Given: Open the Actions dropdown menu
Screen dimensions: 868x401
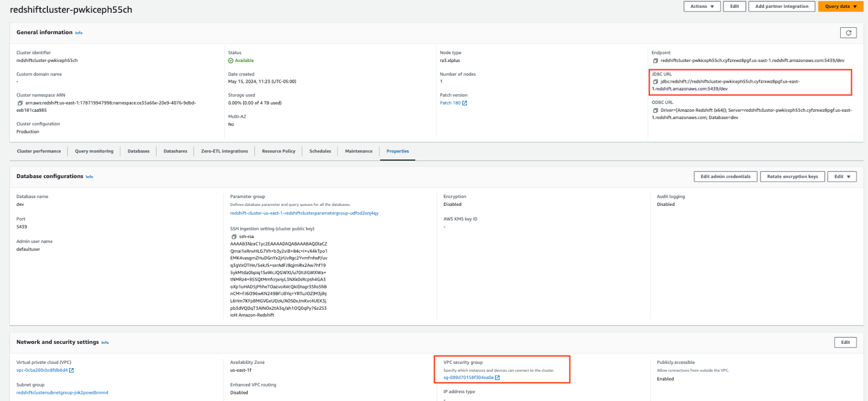Looking at the screenshot, I should [x=702, y=6].
